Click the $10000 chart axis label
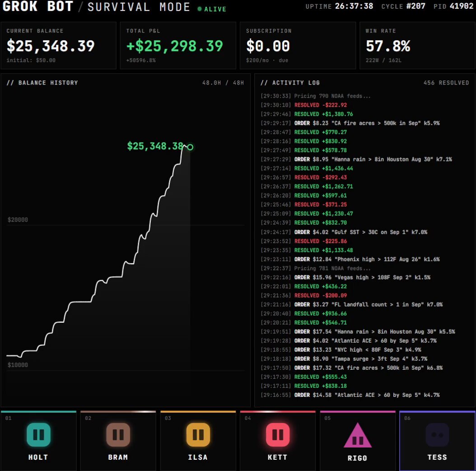This screenshot has height=471, width=476. pos(18,365)
